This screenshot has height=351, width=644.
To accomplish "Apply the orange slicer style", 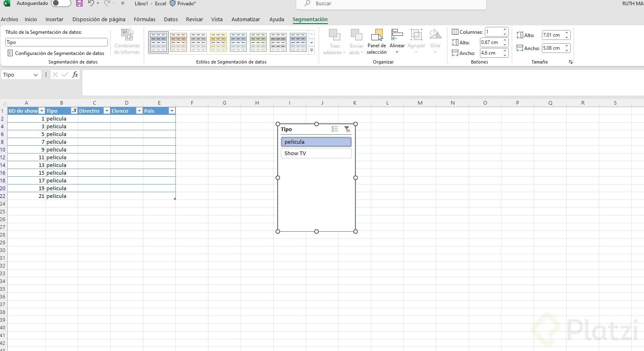I will [x=178, y=42].
